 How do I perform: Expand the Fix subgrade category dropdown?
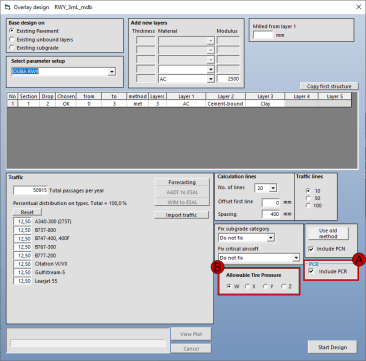click(x=271, y=238)
